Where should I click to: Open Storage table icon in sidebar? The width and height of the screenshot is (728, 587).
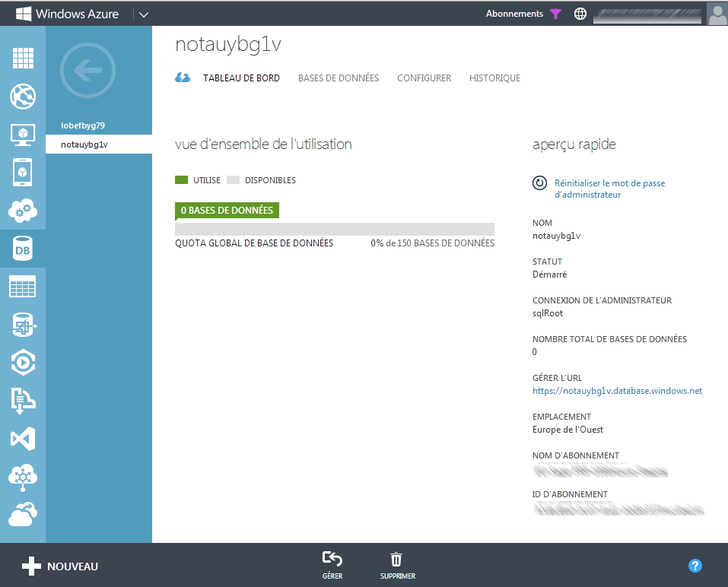[x=23, y=287]
